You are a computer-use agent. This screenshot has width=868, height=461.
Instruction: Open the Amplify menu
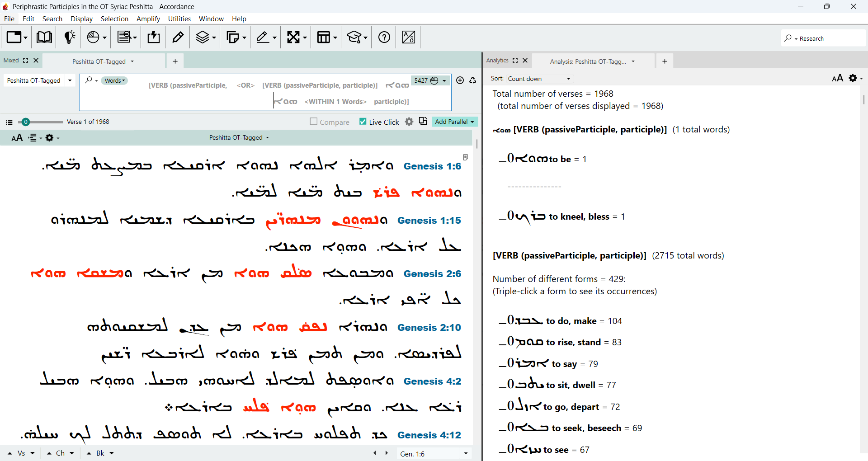(x=148, y=19)
